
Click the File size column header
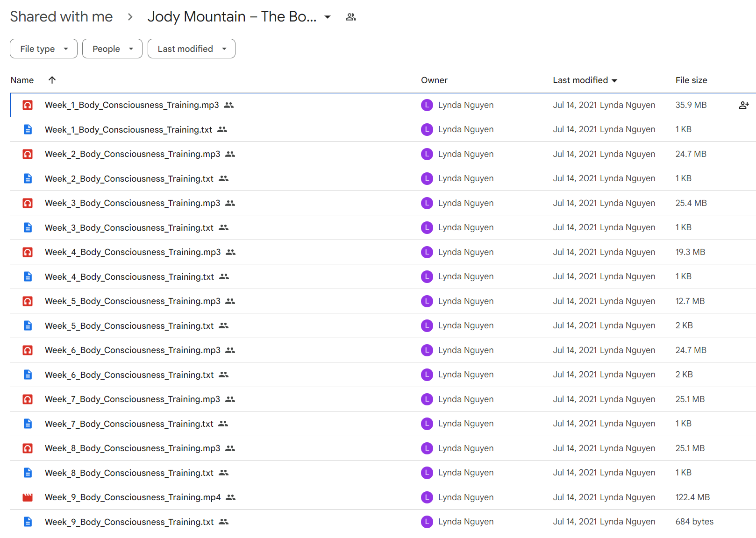[x=691, y=80]
